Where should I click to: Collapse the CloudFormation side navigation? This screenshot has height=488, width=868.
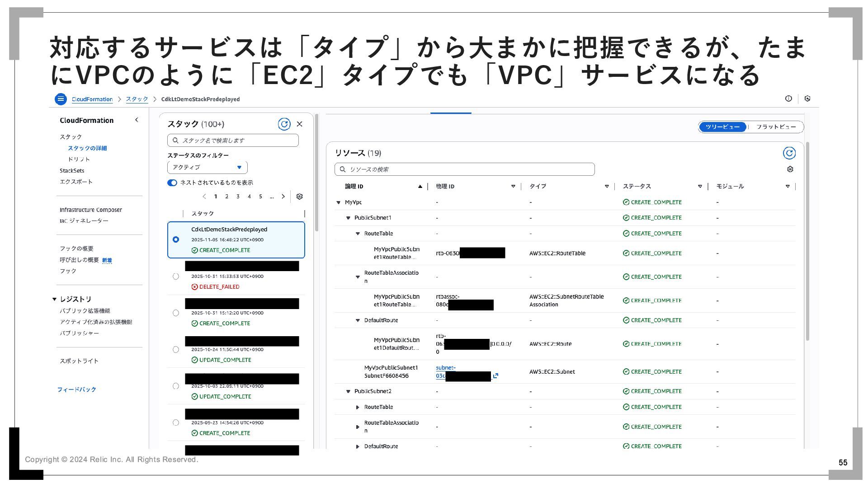coord(137,120)
